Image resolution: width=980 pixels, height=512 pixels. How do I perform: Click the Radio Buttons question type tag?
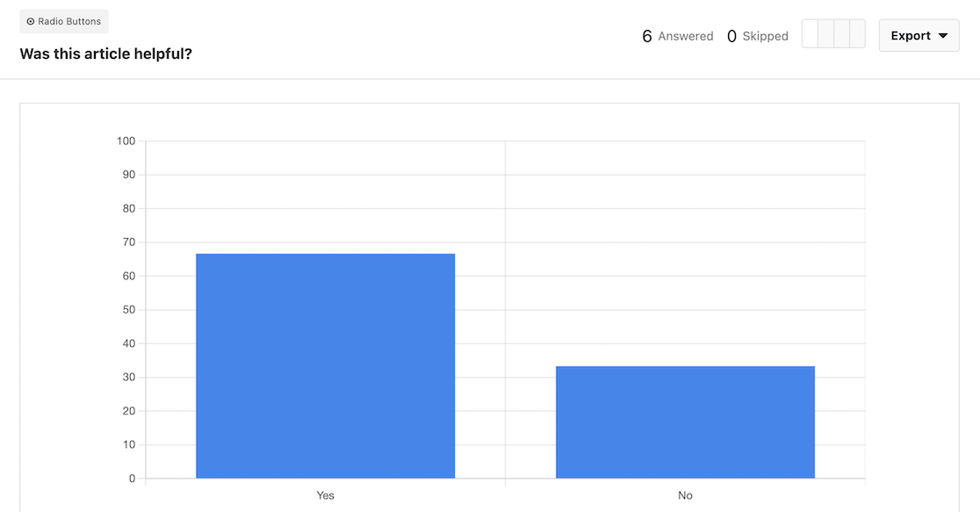pos(64,21)
